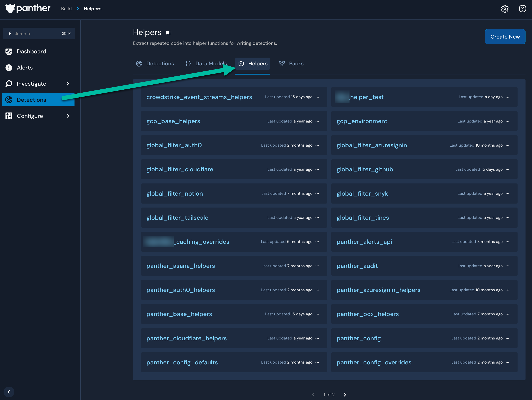The height and width of the screenshot is (400, 532).
Task: Expand the Configure section
Action: pyautogui.click(x=68, y=116)
